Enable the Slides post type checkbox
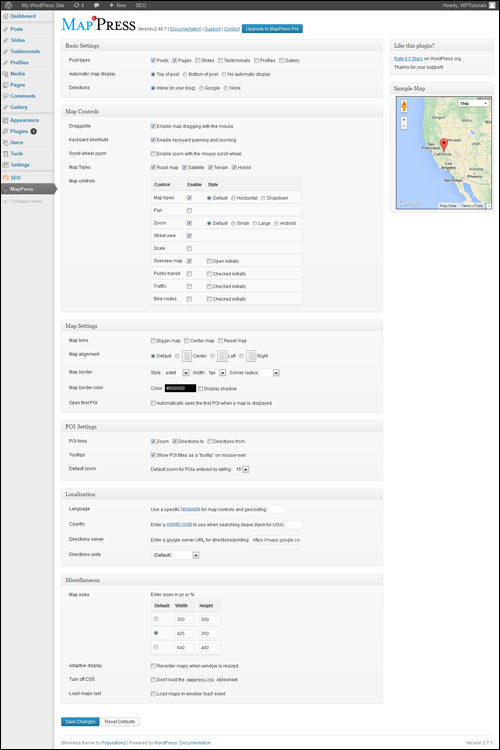 coord(198,60)
